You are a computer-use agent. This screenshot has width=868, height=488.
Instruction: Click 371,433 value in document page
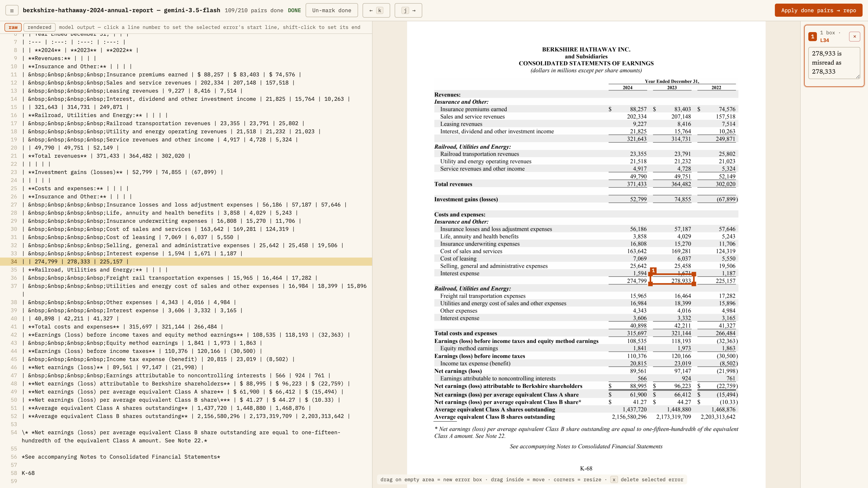637,184
